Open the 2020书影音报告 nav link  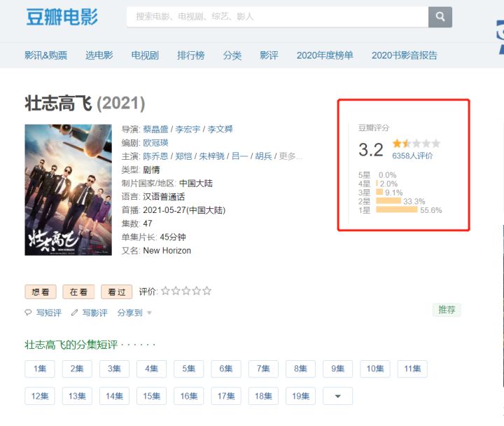405,55
